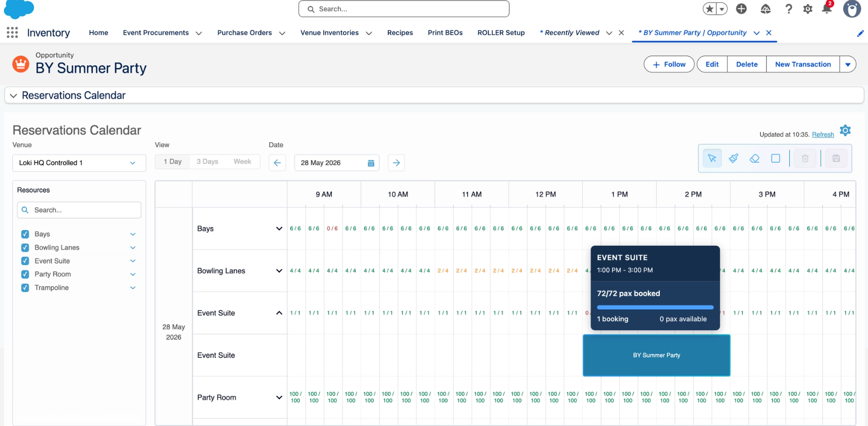Select the square selection tool
Screen dimensions: 868x426
click(776, 158)
